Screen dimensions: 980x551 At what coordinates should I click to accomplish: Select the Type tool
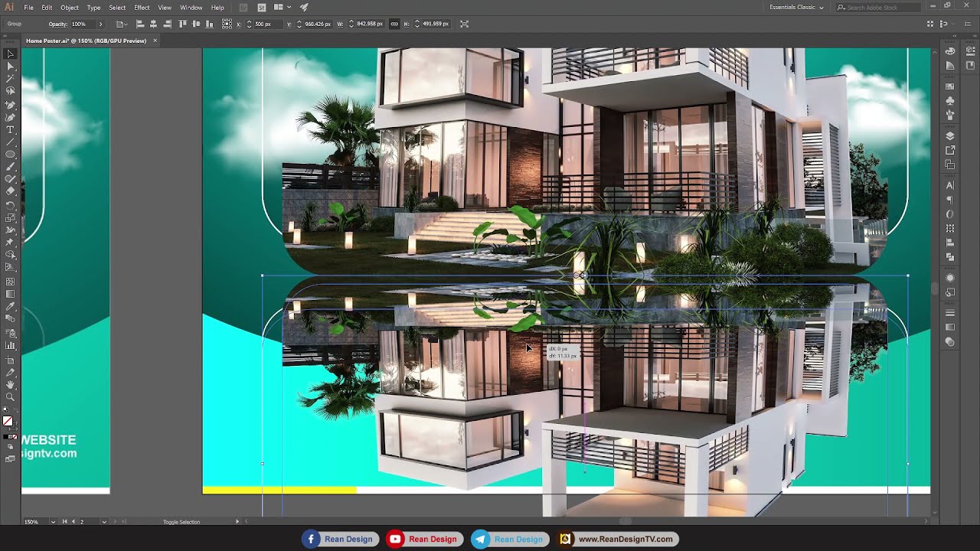tap(11, 129)
